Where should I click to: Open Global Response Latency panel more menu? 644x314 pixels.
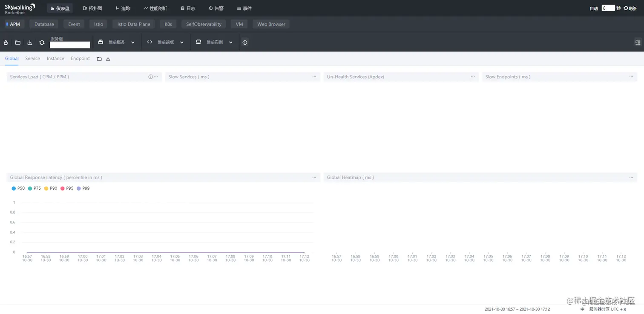click(x=314, y=177)
